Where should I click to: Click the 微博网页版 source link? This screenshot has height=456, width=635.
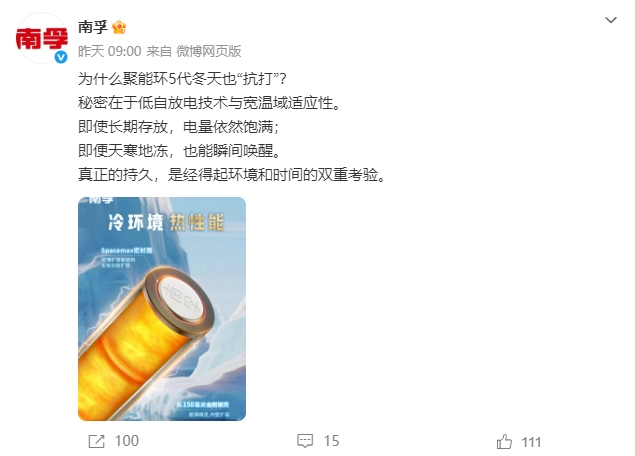pyautogui.click(x=209, y=51)
